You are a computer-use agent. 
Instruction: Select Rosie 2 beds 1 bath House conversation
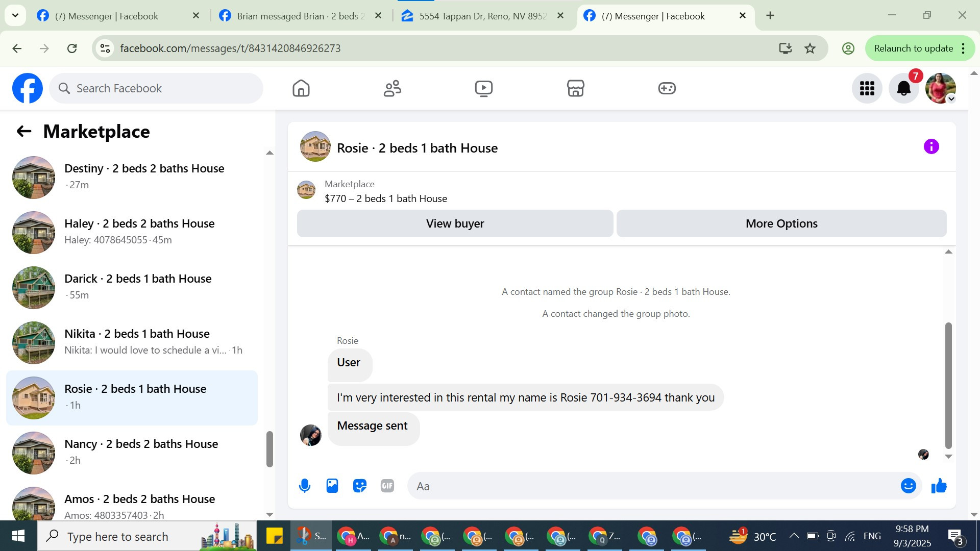(132, 398)
